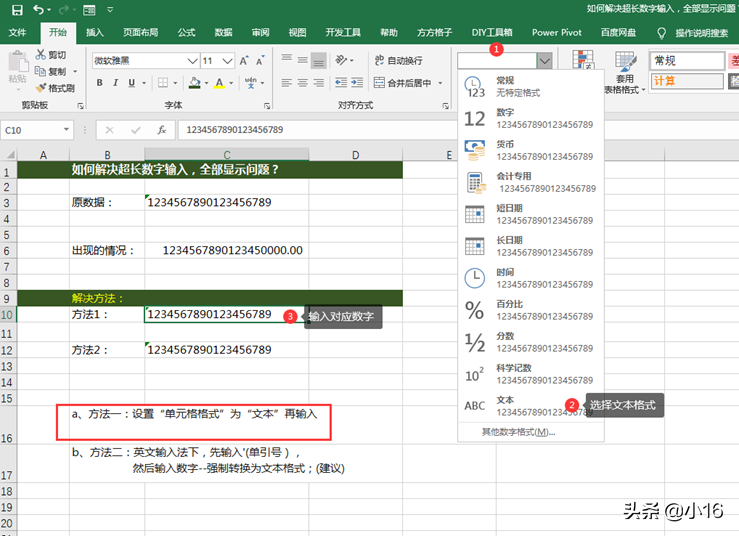Toggle Underline formatting
739x536 pixels.
pos(131,83)
